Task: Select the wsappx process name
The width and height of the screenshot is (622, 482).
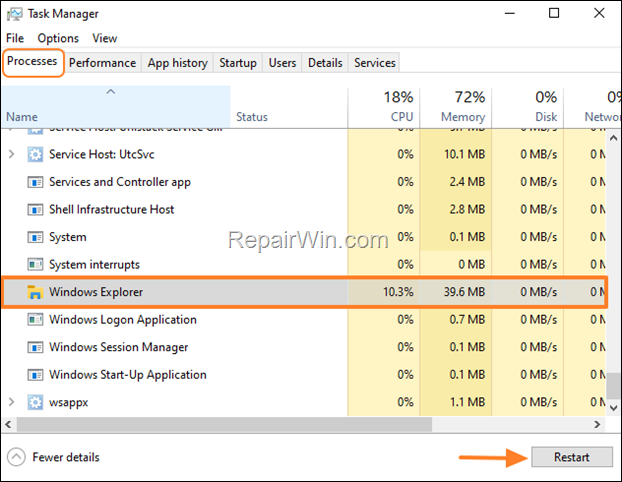Action: [69, 403]
